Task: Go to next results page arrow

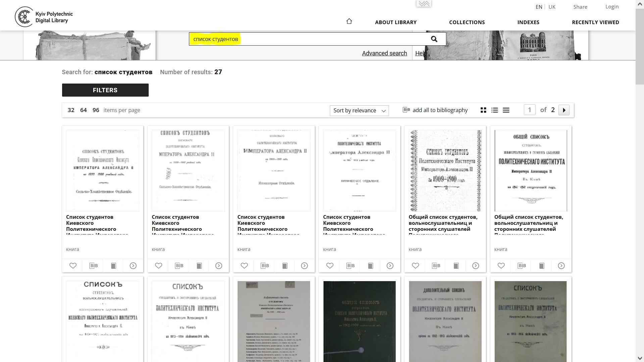Action: tap(564, 110)
